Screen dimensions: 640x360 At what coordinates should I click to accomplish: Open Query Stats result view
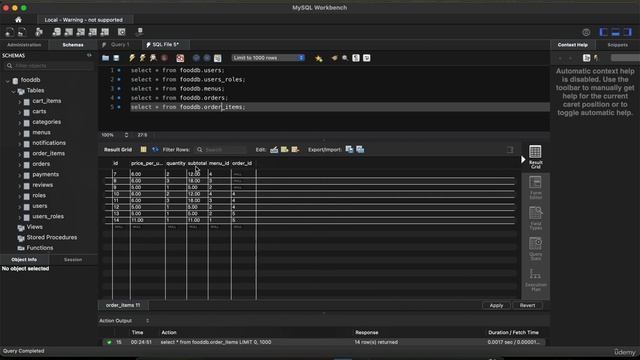[x=536, y=249]
